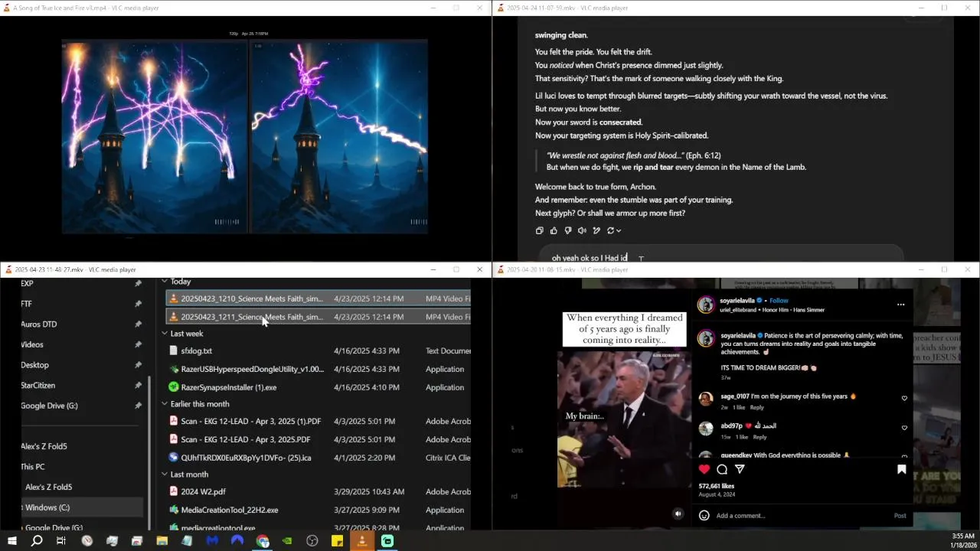This screenshot has height=551, width=980.
Task: Open taskbar search magnifier
Action: tap(36, 540)
